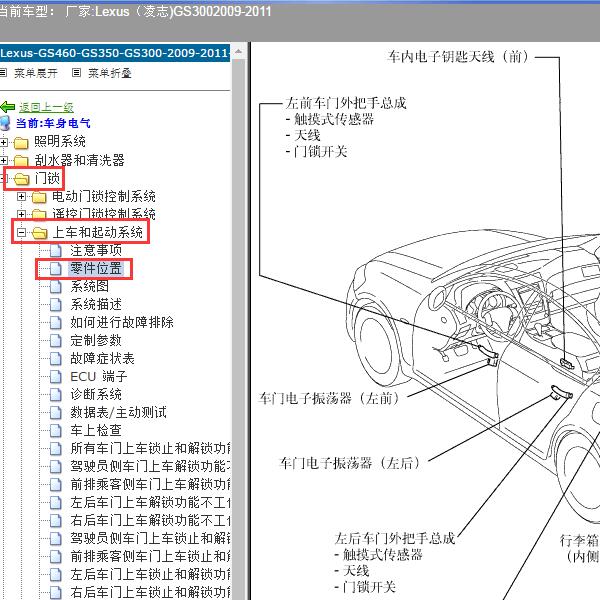The image size is (600, 600).
Task: Open 右后车门上车解锁功能不工作 document
Action: (151, 520)
